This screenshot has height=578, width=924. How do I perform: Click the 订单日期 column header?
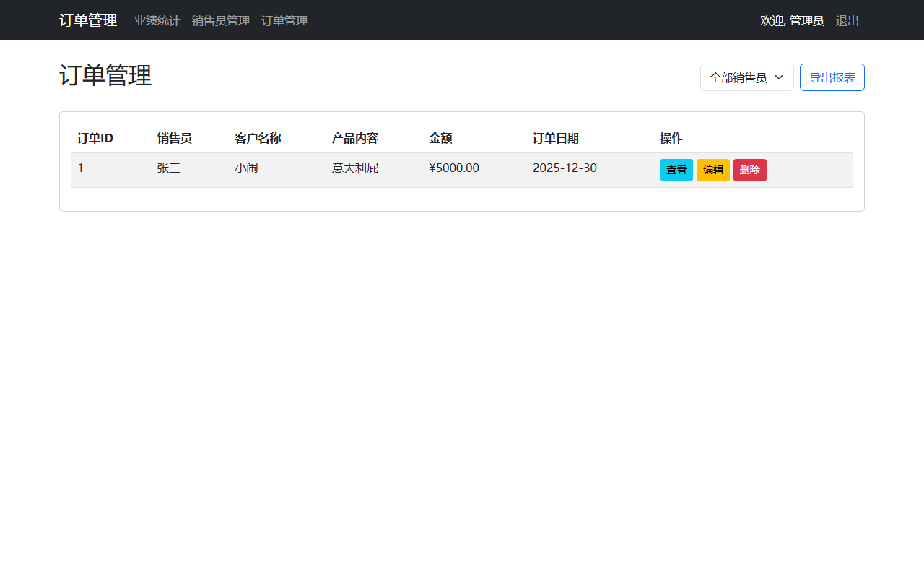click(555, 138)
